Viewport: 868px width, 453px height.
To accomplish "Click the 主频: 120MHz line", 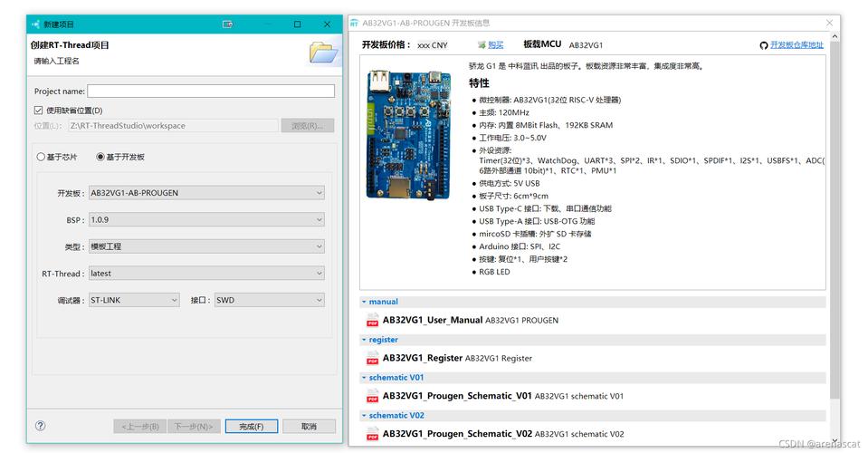I will [504, 112].
